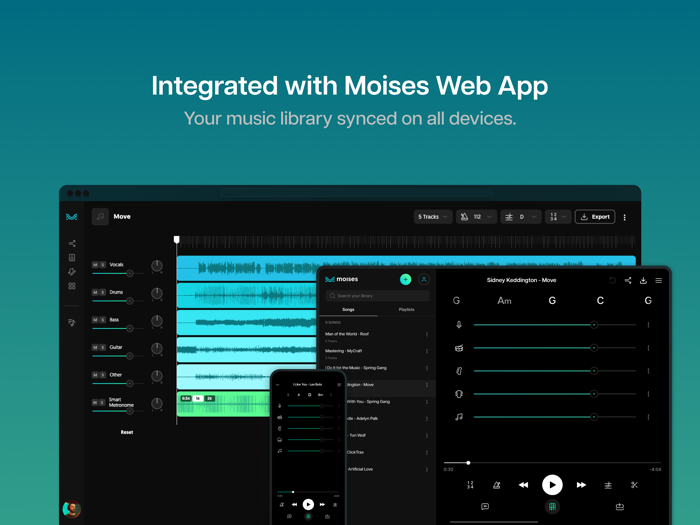This screenshot has width=700, height=525.
Task: Rewind on the tablet player
Action: (523, 485)
